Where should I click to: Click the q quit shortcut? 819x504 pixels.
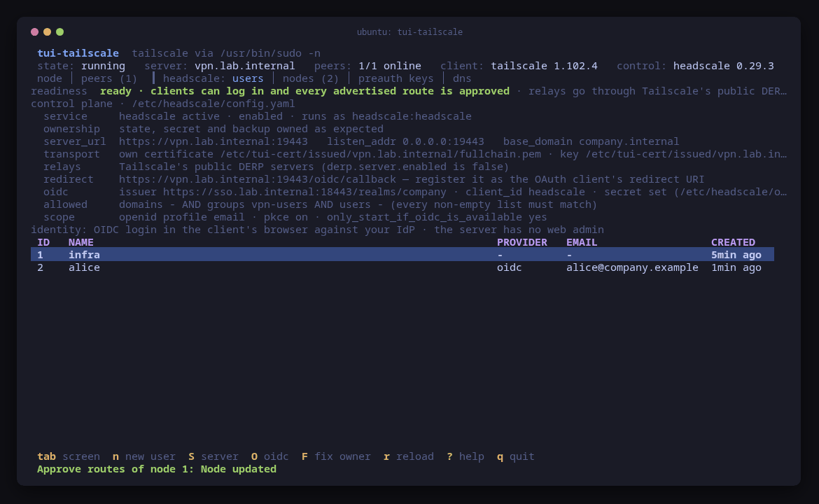click(515, 456)
